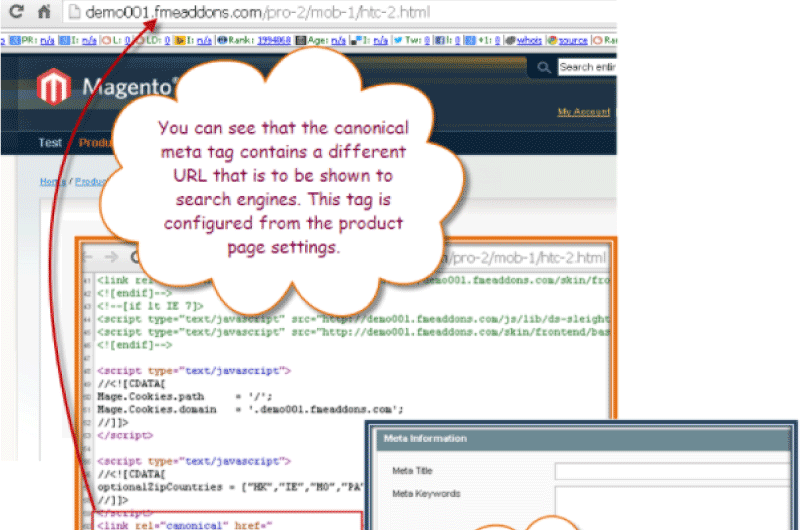Open the Test navigation menu item
The image size is (800, 530).
click(x=50, y=143)
